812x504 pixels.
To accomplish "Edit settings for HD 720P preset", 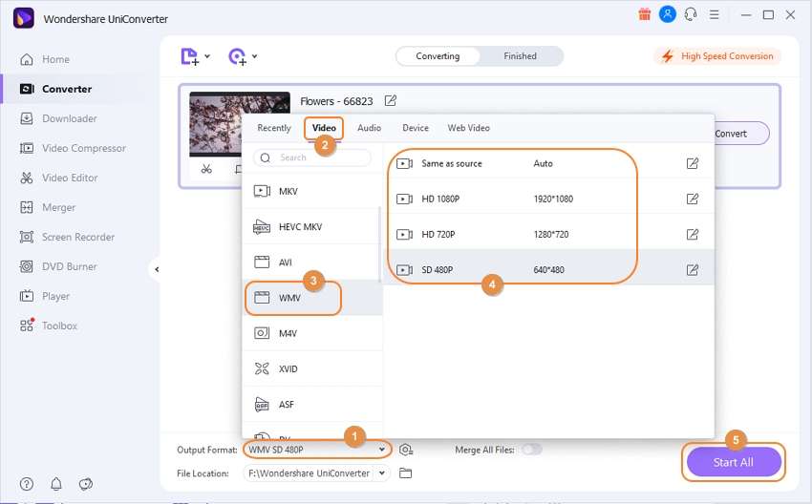I will 692,235.
